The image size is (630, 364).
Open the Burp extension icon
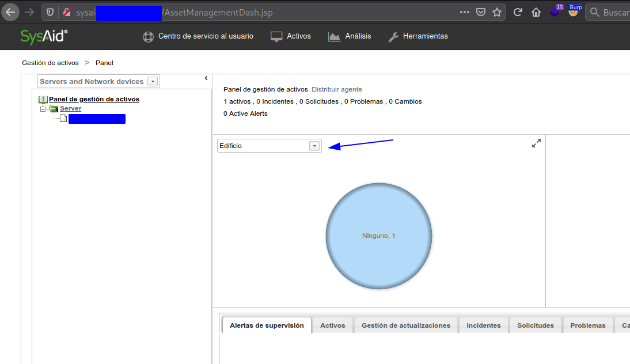573,12
